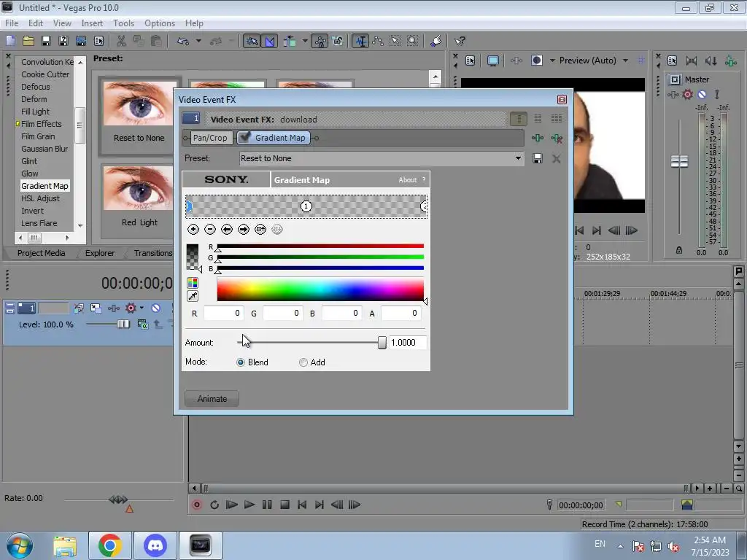Click the Amount slider handle

(382, 343)
